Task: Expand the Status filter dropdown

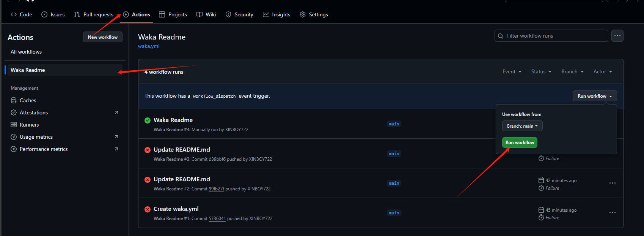Action: [541, 71]
